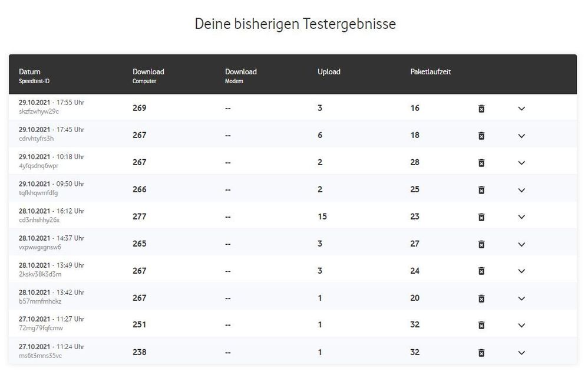Select the Paketlaufzeit value 27

pos(415,244)
